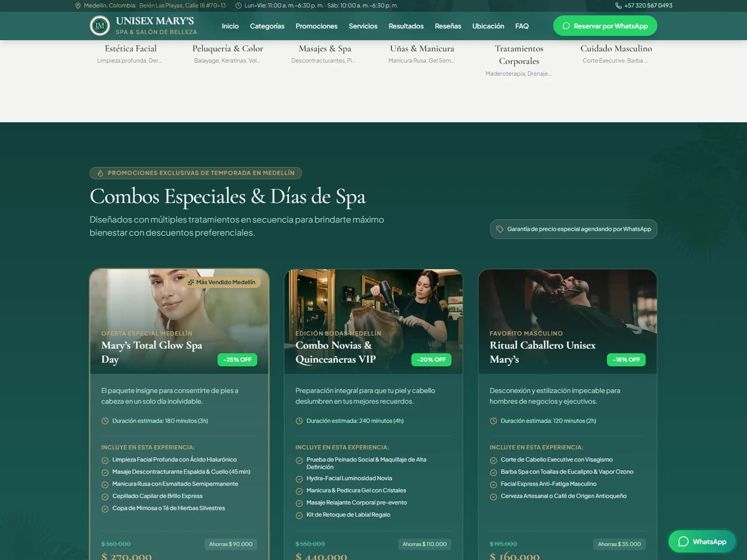Viewport: 747px width, 560px height.
Task: Open the floating WhatsApp button
Action: (702, 541)
